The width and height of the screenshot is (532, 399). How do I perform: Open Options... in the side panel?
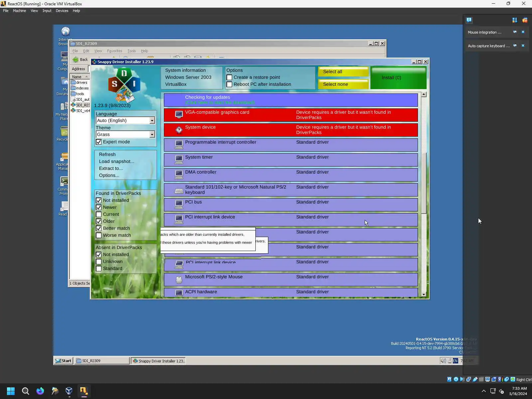[x=109, y=175]
